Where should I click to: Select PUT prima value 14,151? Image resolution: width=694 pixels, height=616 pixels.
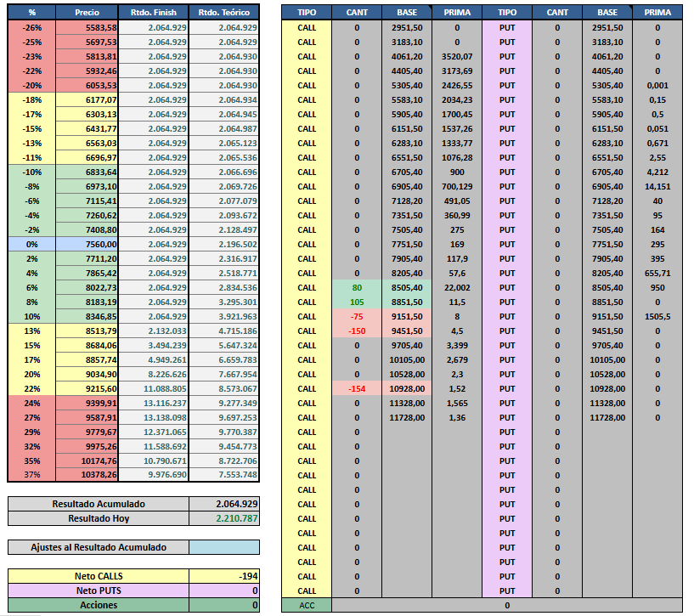pos(657,186)
